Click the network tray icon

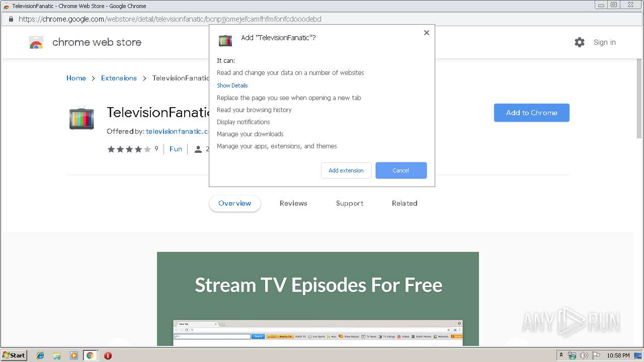pyautogui.click(x=572, y=355)
